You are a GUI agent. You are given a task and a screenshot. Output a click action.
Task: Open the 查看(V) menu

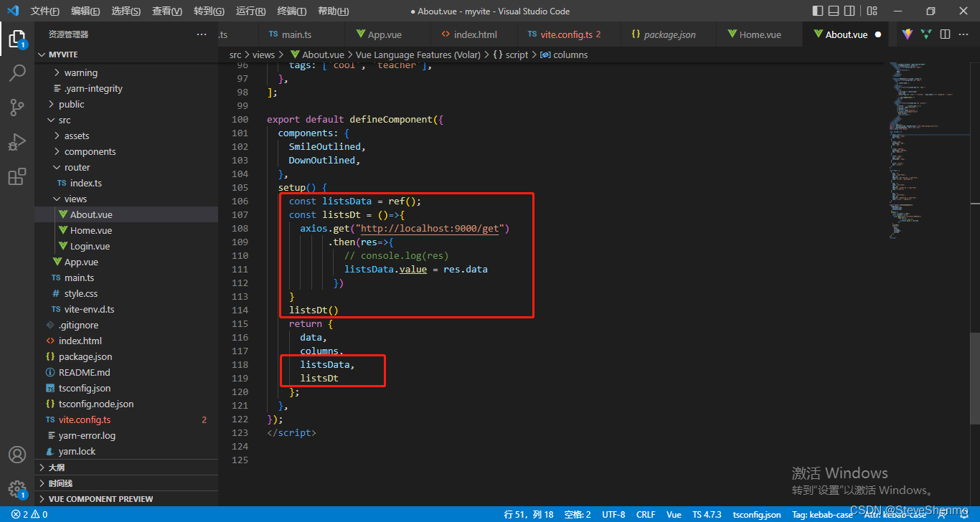coord(167,11)
